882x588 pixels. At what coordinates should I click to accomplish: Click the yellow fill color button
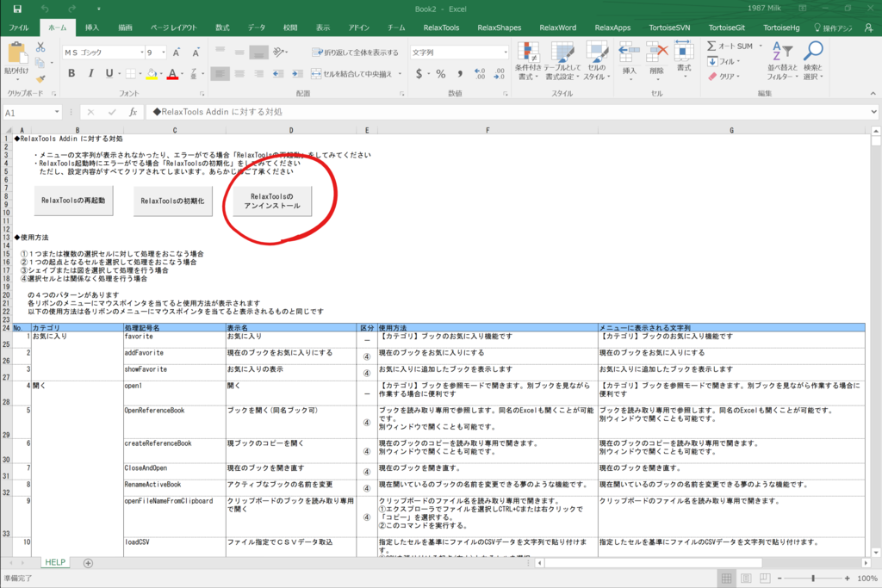pos(152,74)
